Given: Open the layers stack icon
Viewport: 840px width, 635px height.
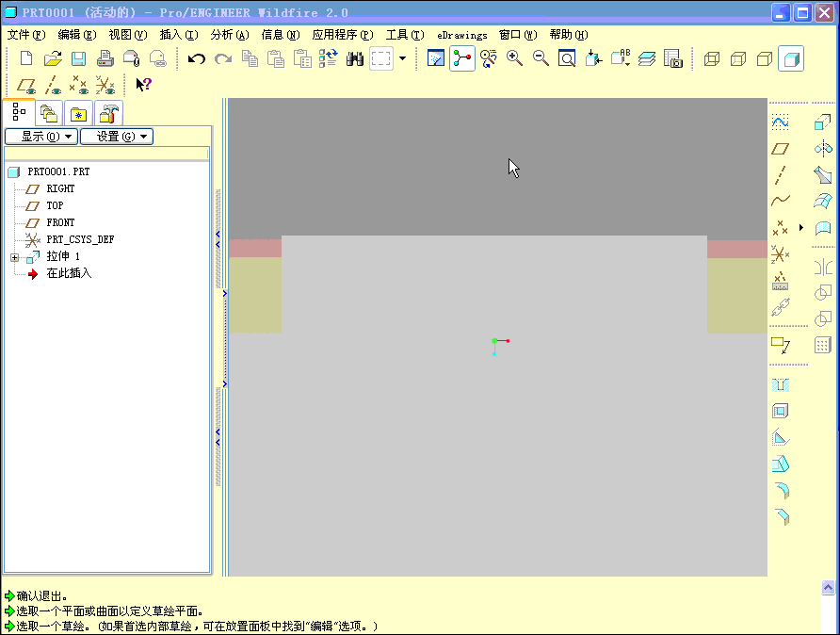Looking at the screenshot, I should (647, 58).
